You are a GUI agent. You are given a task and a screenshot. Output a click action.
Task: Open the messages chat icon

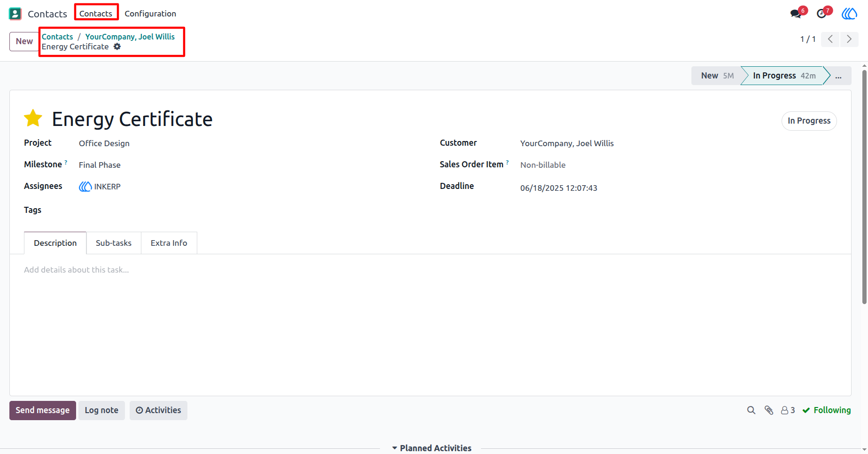(796, 14)
